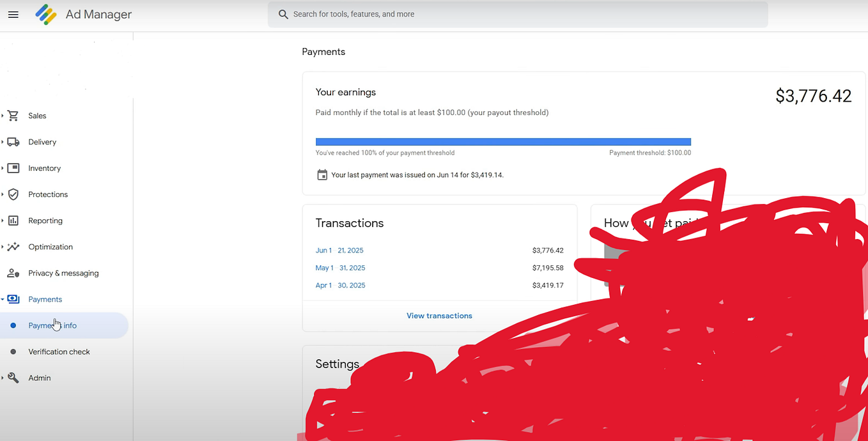Expand the Admin sidebar chevron
Screen dimensions: 868x441
coord(3,378)
